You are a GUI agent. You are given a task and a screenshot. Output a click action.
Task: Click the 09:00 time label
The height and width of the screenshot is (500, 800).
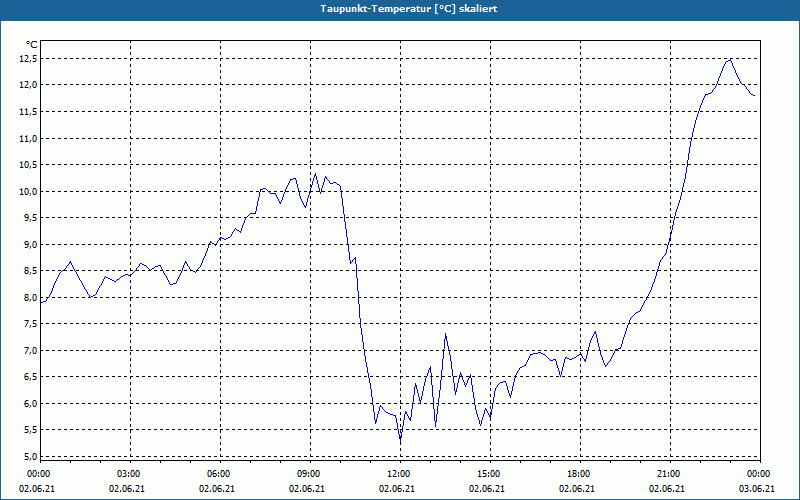(x=310, y=474)
